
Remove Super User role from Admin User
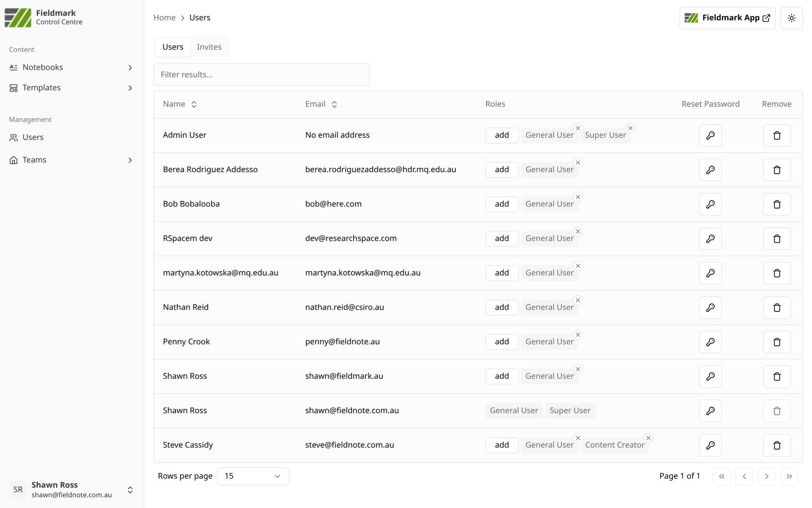coord(630,128)
